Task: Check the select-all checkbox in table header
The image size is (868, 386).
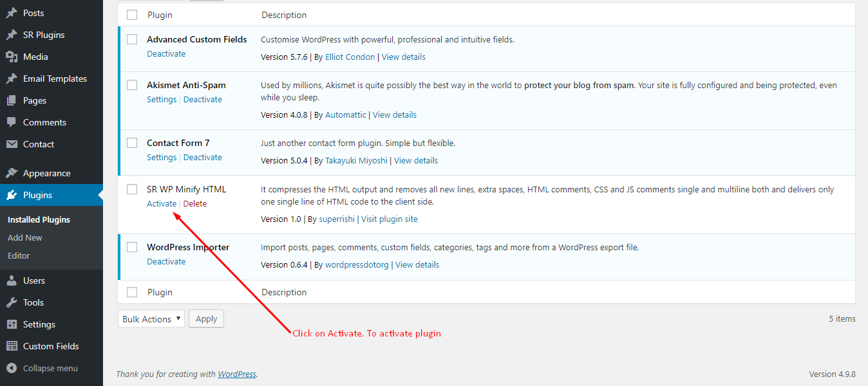Action: (x=132, y=15)
